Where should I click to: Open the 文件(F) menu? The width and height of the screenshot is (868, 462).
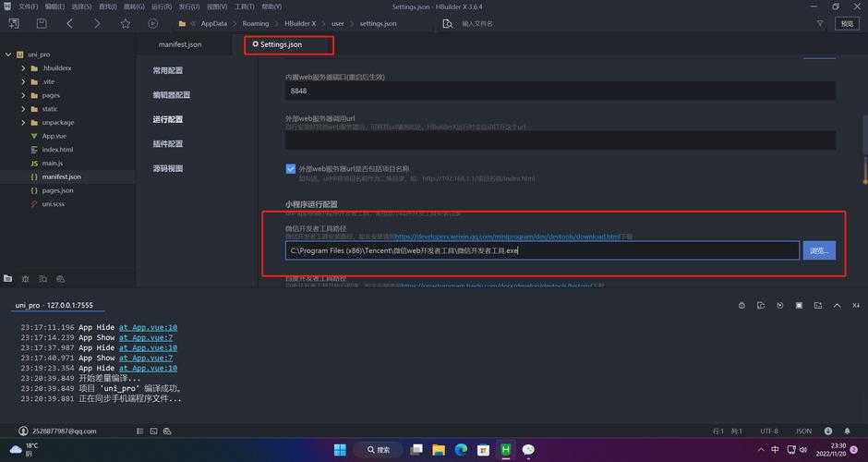point(29,6)
